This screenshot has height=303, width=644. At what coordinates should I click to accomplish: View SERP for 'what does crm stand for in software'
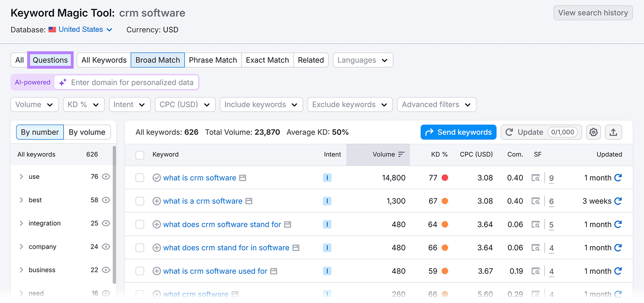(x=535, y=248)
